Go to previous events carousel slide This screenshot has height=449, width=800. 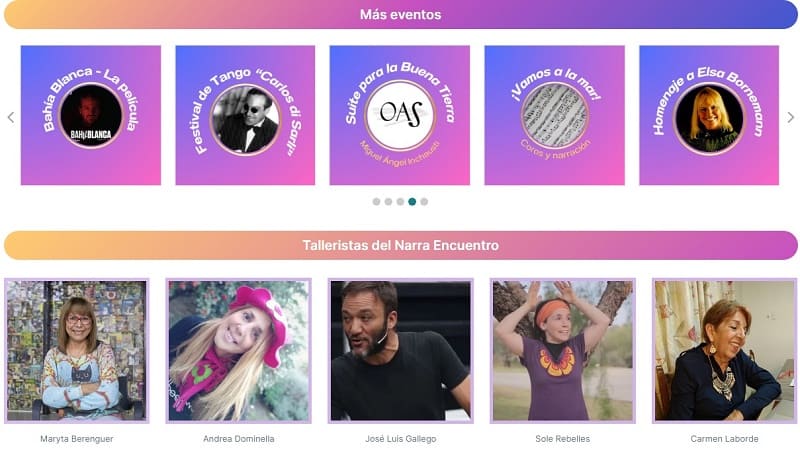click(11, 117)
